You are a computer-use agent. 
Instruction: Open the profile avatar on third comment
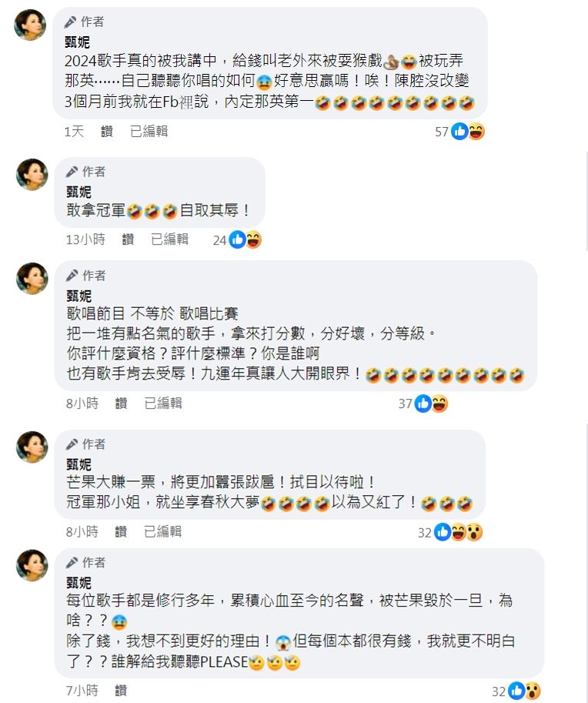point(32,279)
